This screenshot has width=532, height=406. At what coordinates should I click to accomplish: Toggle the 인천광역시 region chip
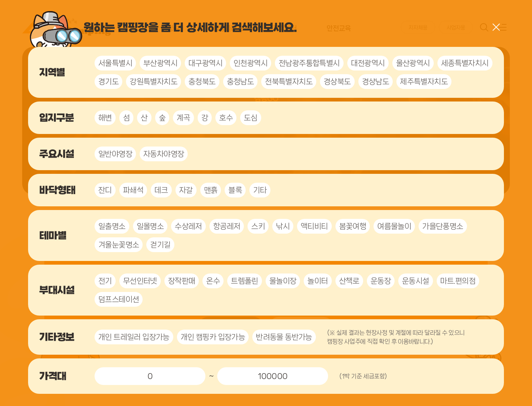pyautogui.click(x=250, y=63)
